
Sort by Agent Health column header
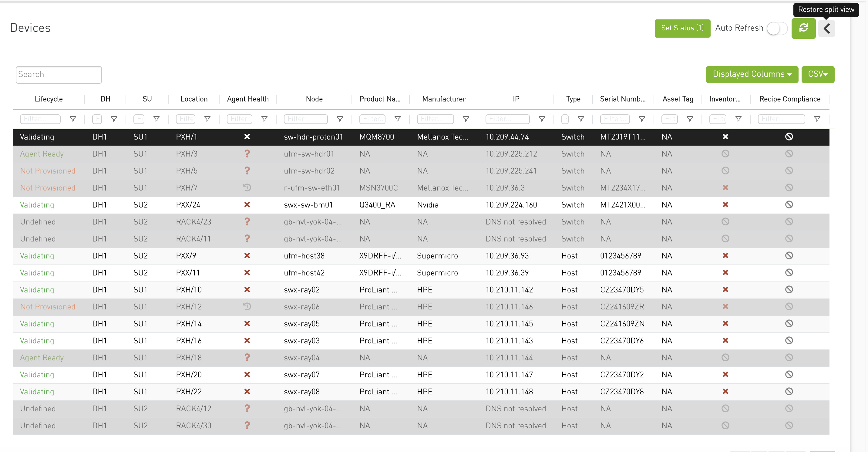pos(248,99)
